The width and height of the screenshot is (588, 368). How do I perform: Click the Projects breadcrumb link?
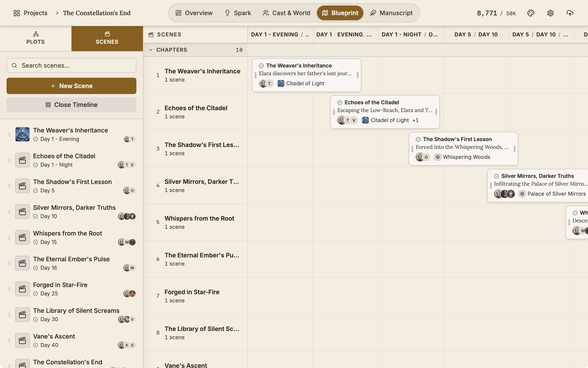pyautogui.click(x=31, y=13)
